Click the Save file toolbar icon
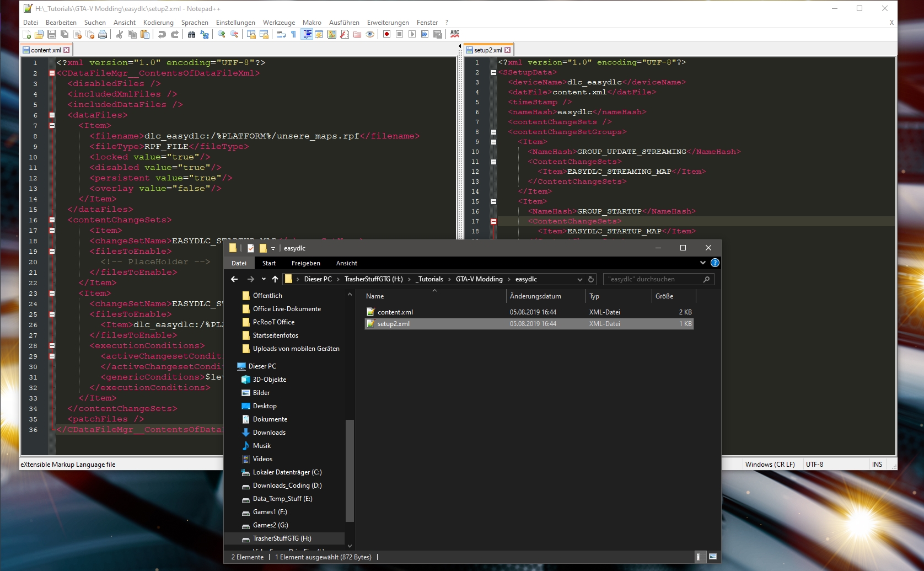The width and height of the screenshot is (924, 571). tap(52, 34)
